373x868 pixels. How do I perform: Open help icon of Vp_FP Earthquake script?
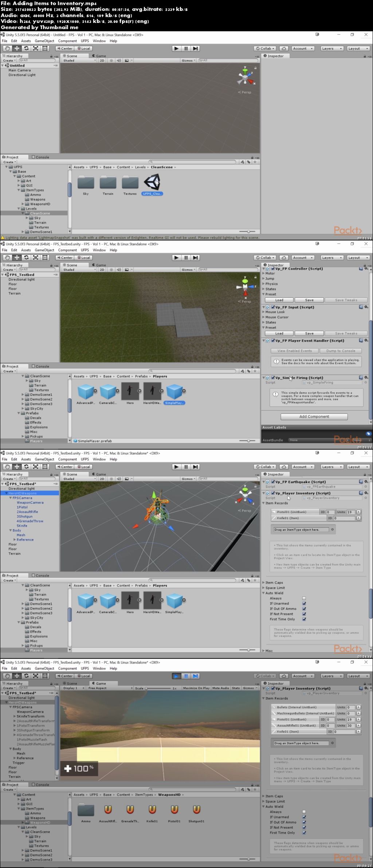pos(361,482)
